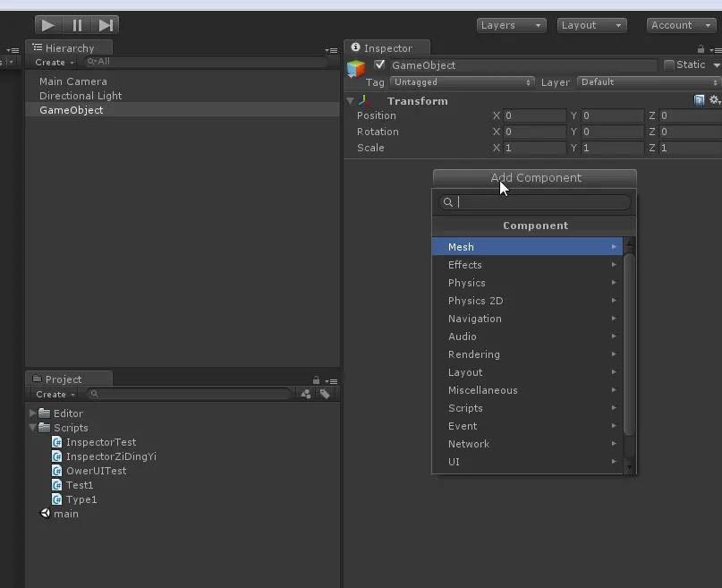Click the component list scrollbar thumb

tap(630, 344)
